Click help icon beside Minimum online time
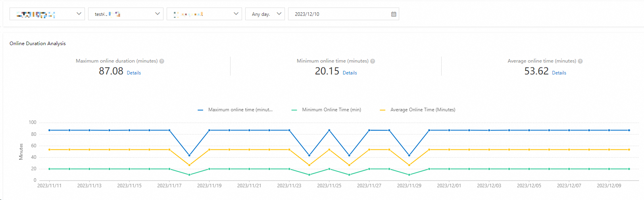 coord(373,61)
